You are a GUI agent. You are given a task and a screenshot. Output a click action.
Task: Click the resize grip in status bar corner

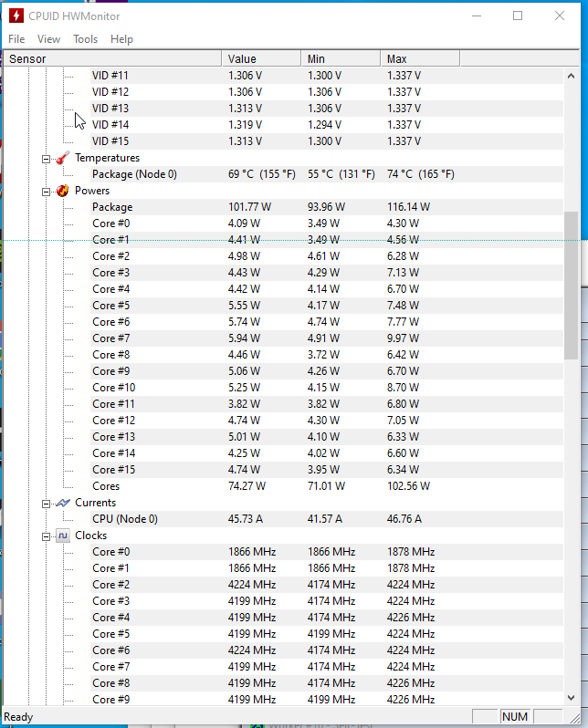574,717
